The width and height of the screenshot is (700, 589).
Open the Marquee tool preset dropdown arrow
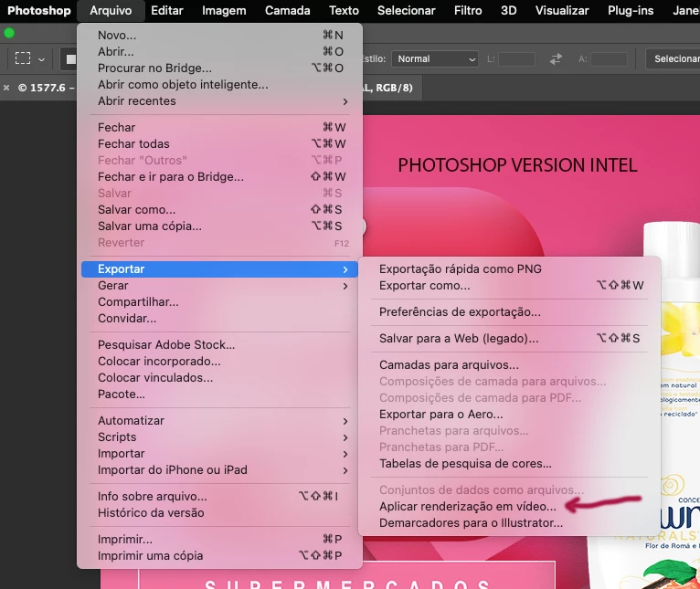coord(41,59)
